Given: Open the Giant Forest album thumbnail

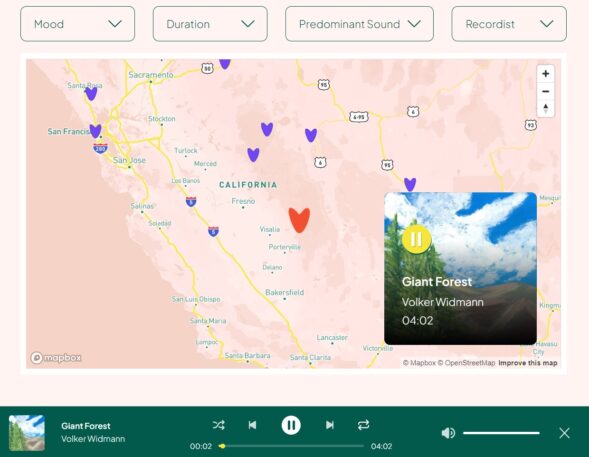Looking at the screenshot, I should [x=27, y=433].
